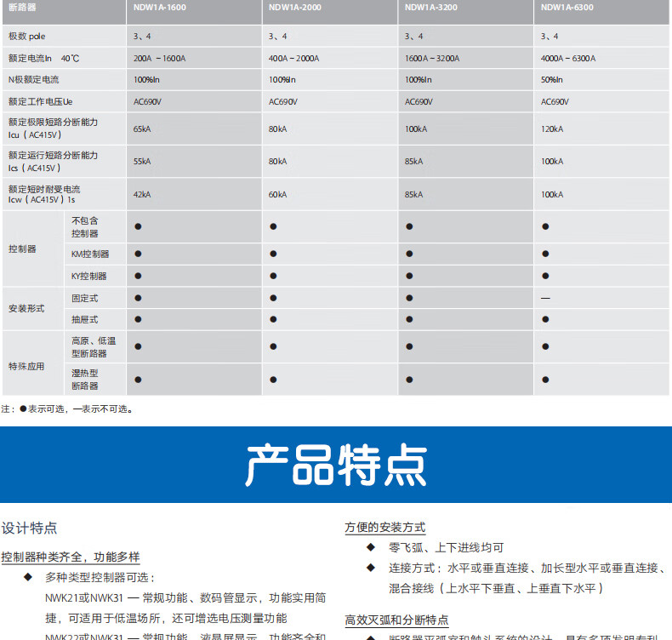Click the 120kA cell under NDW1A-6300
Image resolution: width=672 pixels, height=640 pixels.
pyautogui.click(x=552, y=129)
